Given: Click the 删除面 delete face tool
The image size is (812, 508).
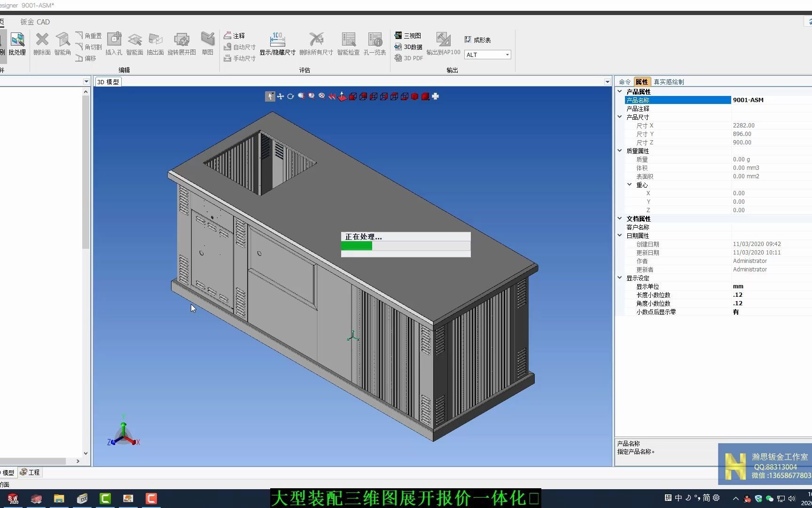Looking at the screenshot, I should 42,44.
